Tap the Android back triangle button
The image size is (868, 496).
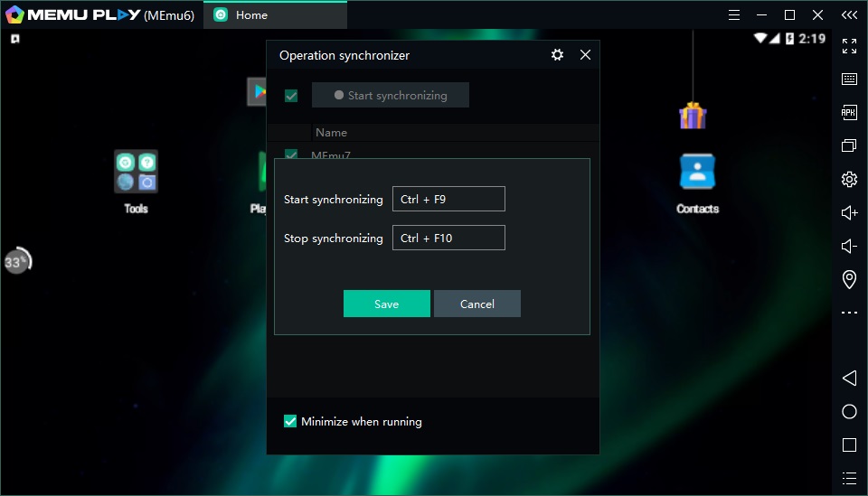[x=849, y=378]
